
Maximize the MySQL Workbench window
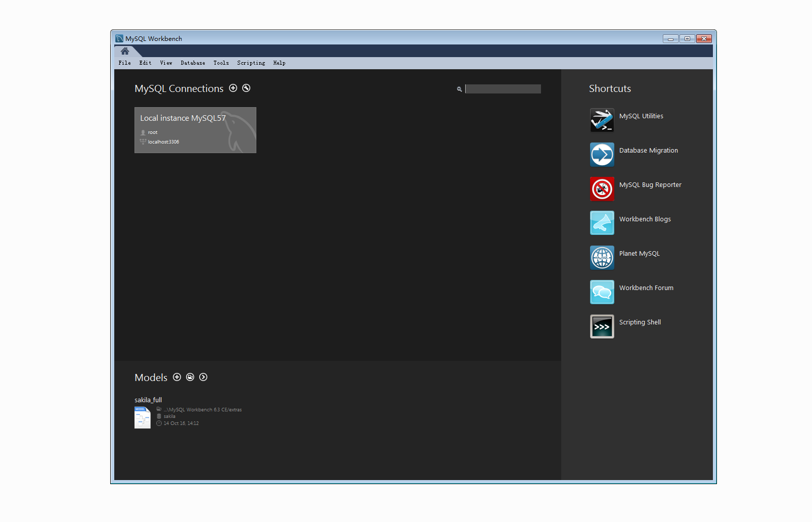(687, 38)
